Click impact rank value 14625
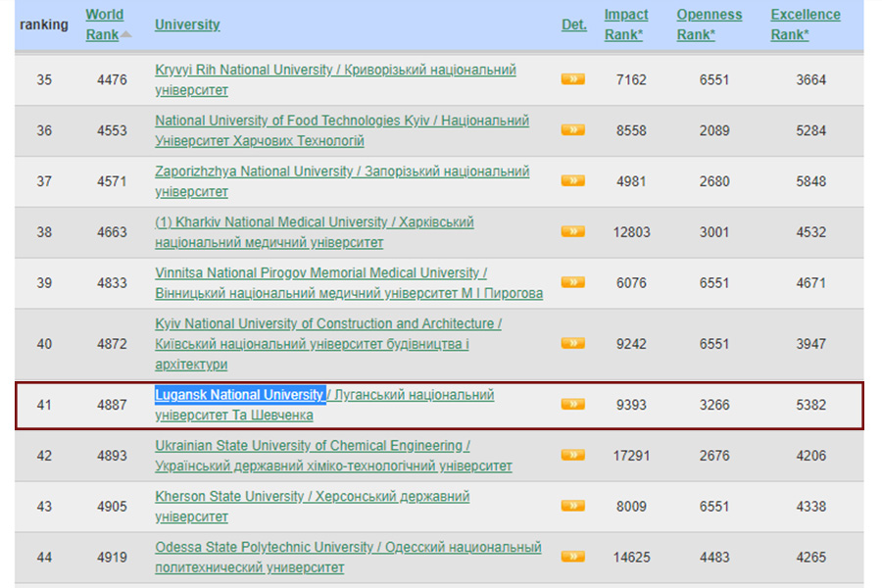 (x=631, y=557)
